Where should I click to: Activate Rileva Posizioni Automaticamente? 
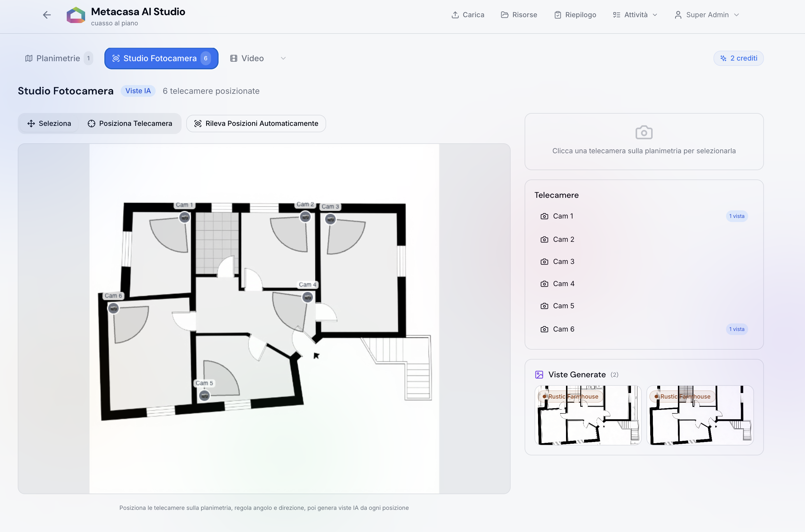coord(256,123)
